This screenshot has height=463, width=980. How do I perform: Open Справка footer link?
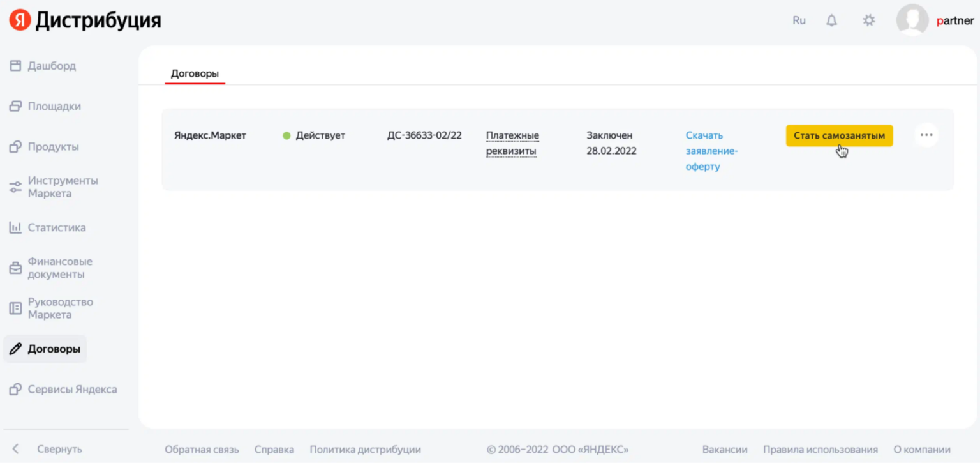[x=274, y=450]
